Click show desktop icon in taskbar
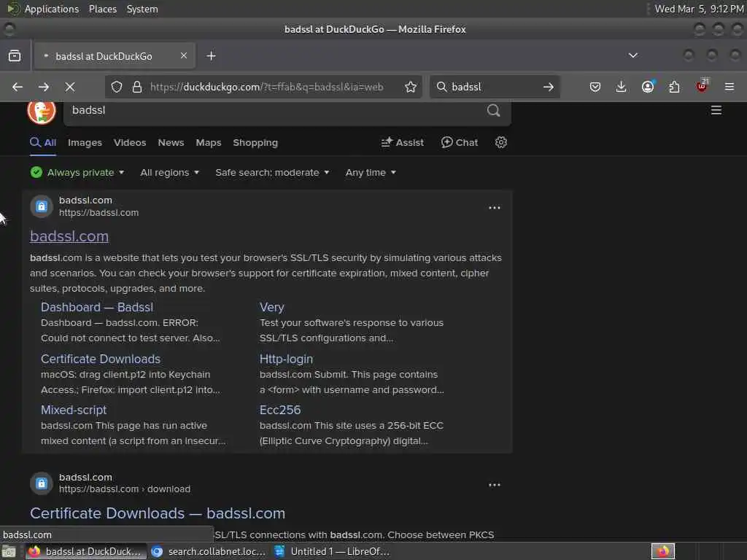 point(9,552)
